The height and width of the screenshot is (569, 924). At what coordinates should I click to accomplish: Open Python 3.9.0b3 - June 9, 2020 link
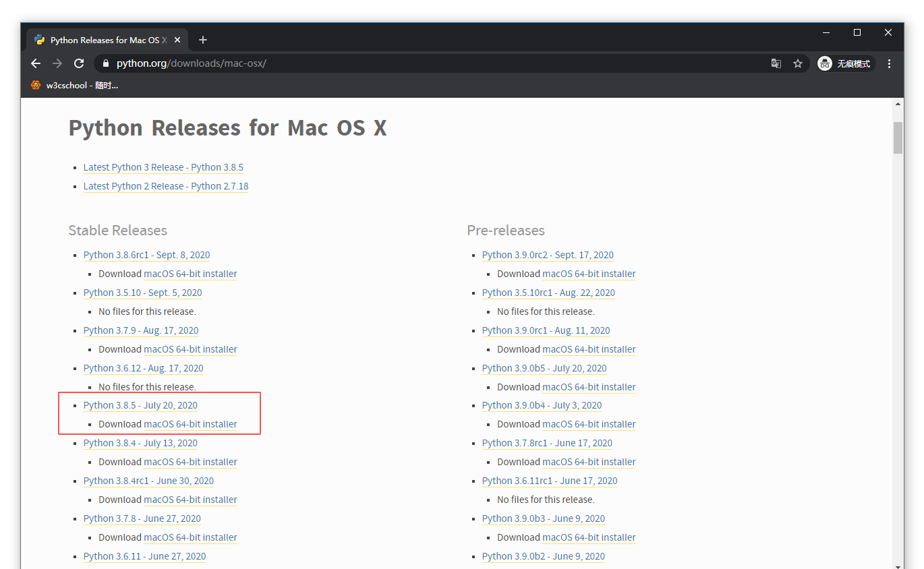point(544,518)
